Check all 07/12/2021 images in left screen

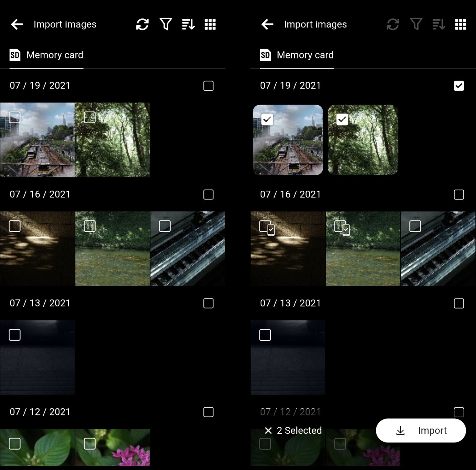tap(208, 412)
